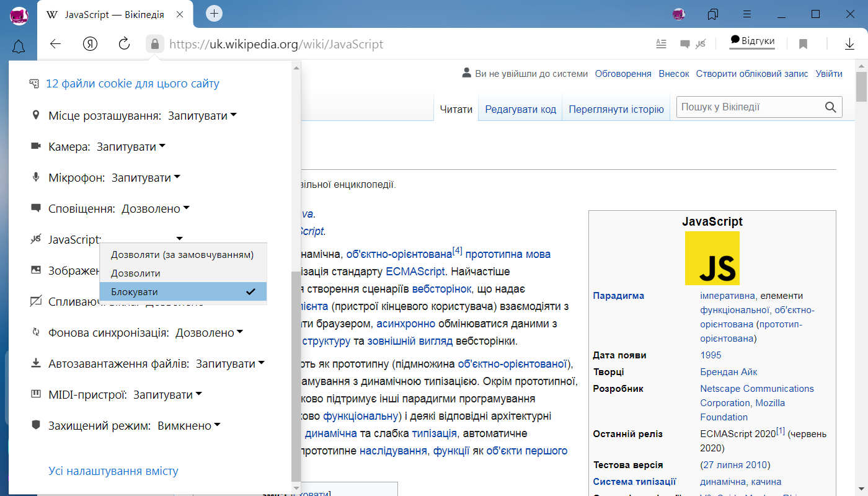Open the downloads arrow icon
The width and height of the screenshot is (868, 496).
click(x=849, y=44)
